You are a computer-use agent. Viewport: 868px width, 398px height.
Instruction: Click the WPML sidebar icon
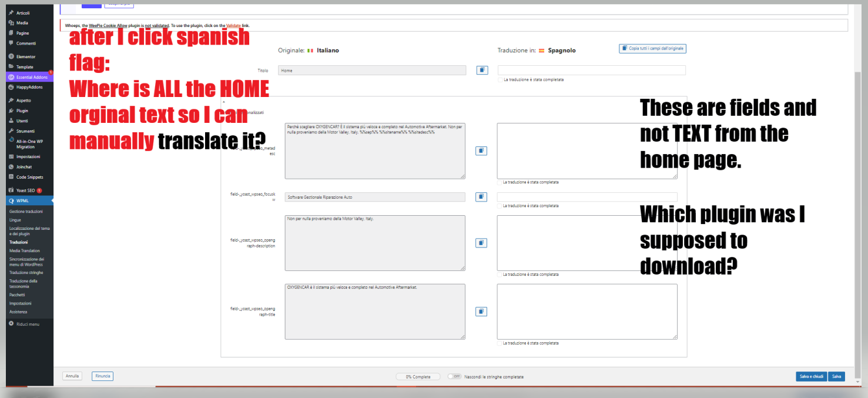pyautogui.click(x=11, y=200)
